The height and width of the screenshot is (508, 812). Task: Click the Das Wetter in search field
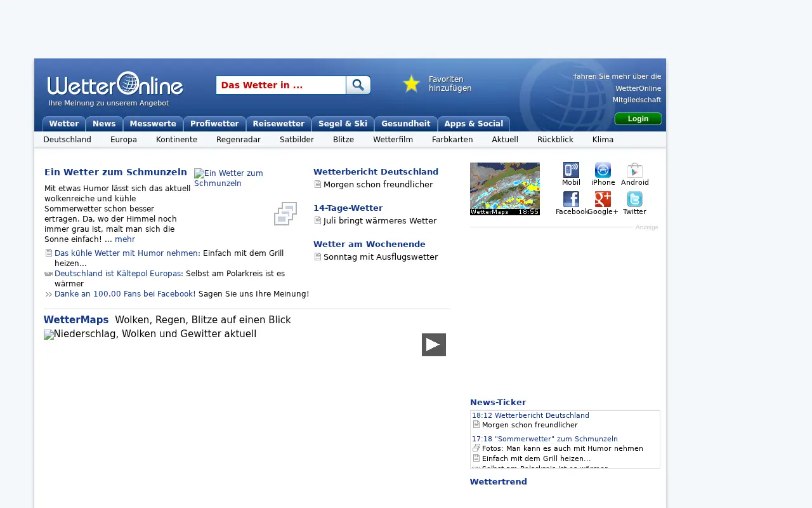(281, 85)
